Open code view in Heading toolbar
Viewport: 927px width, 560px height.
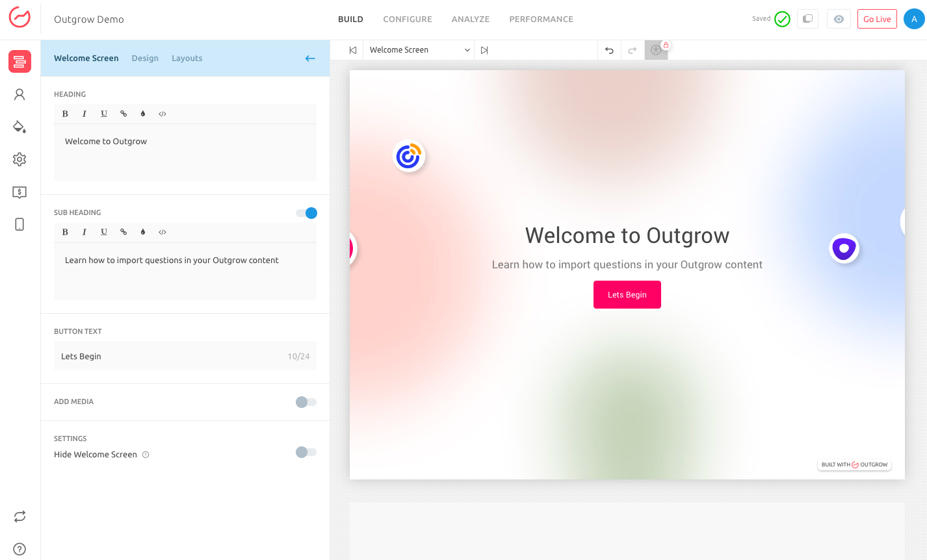(x=163, y=114)
